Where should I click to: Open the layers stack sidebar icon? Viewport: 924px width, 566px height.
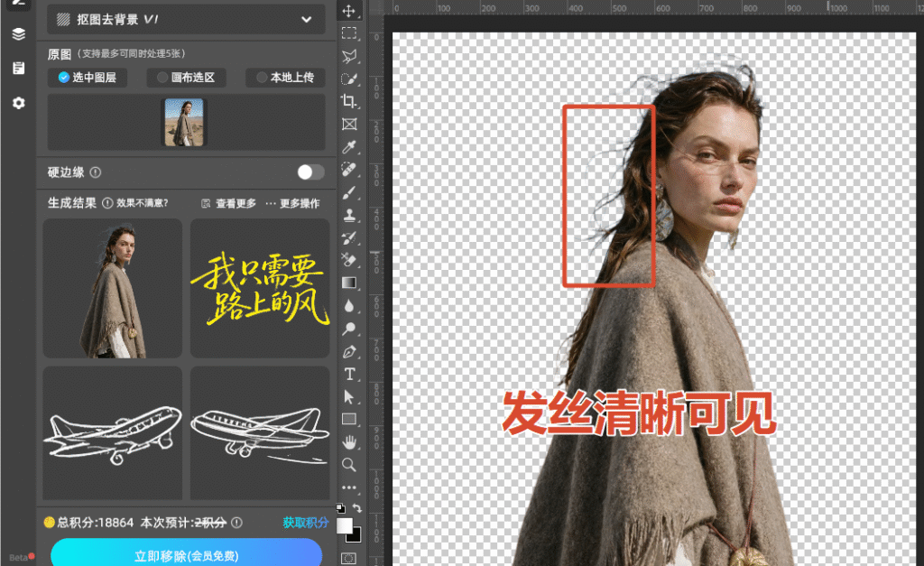(19, 33)
